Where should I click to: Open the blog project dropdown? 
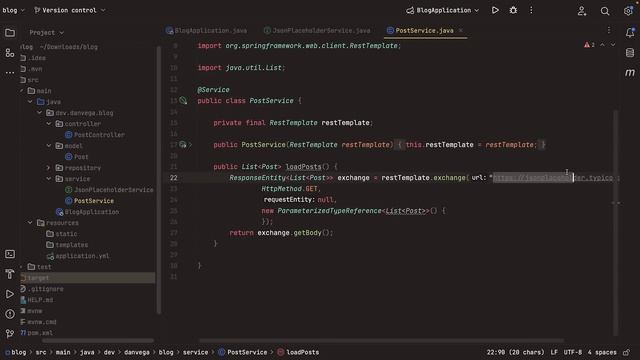pyautogui.click(x=13, y=10)
